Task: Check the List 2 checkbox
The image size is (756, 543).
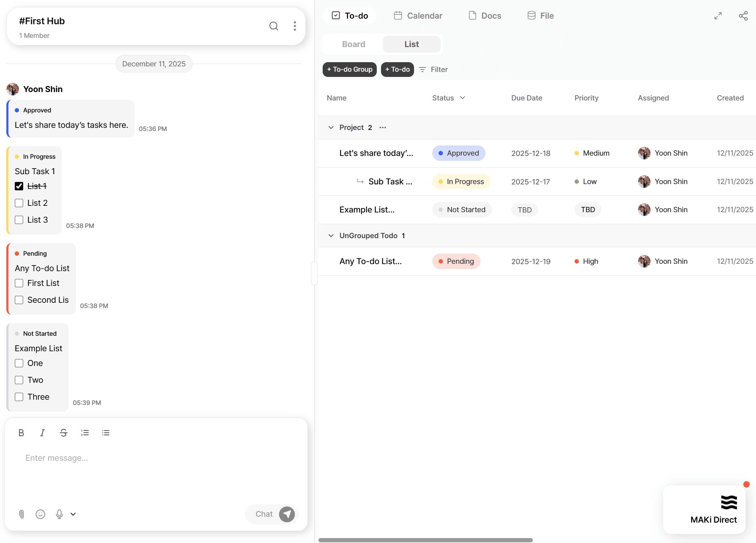Action: coord(19,203)
